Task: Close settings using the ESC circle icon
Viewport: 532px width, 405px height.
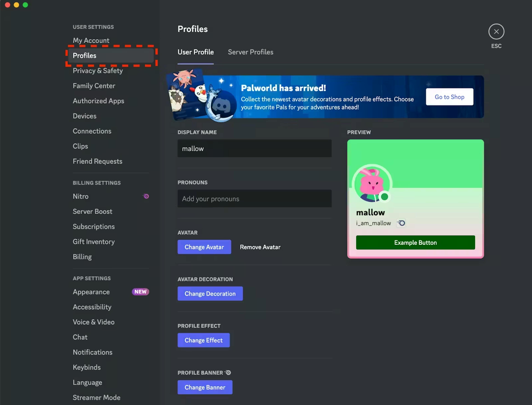Action: [x=496, y=31]
